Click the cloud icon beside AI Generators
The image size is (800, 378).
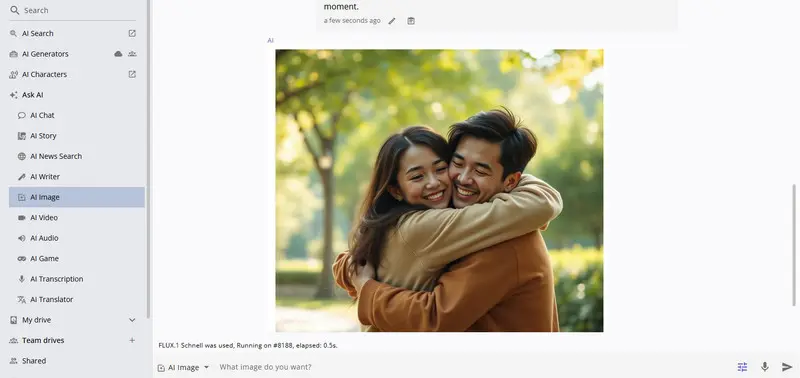[118, 54]
